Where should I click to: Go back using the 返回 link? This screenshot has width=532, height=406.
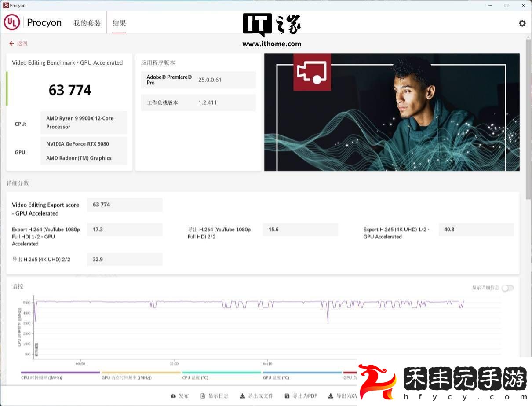(22, 44)
